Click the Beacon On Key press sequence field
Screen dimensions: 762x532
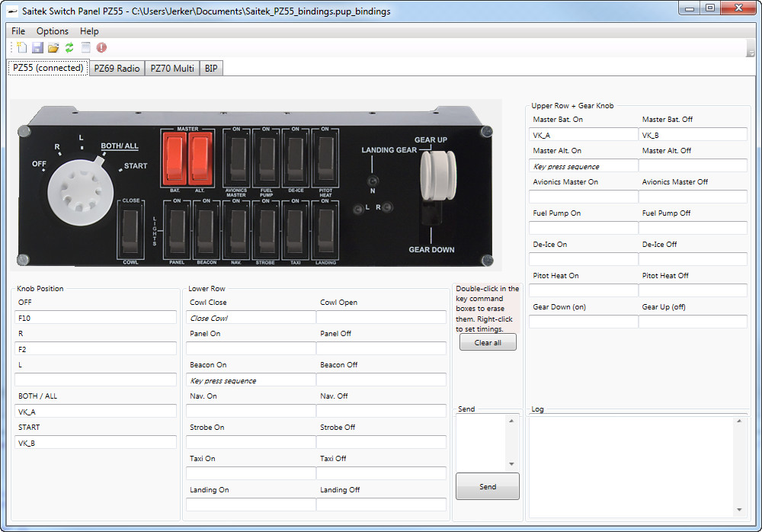tap(251, 380)
